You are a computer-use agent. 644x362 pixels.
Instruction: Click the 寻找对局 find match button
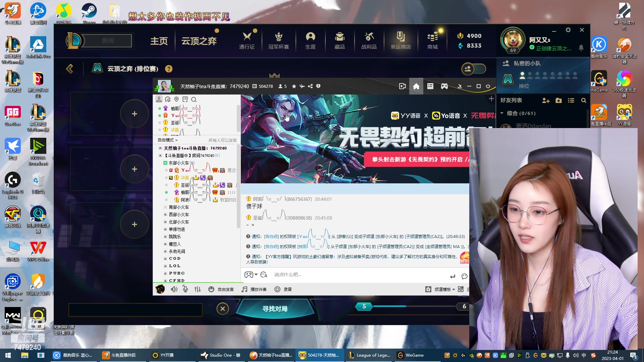275,308
